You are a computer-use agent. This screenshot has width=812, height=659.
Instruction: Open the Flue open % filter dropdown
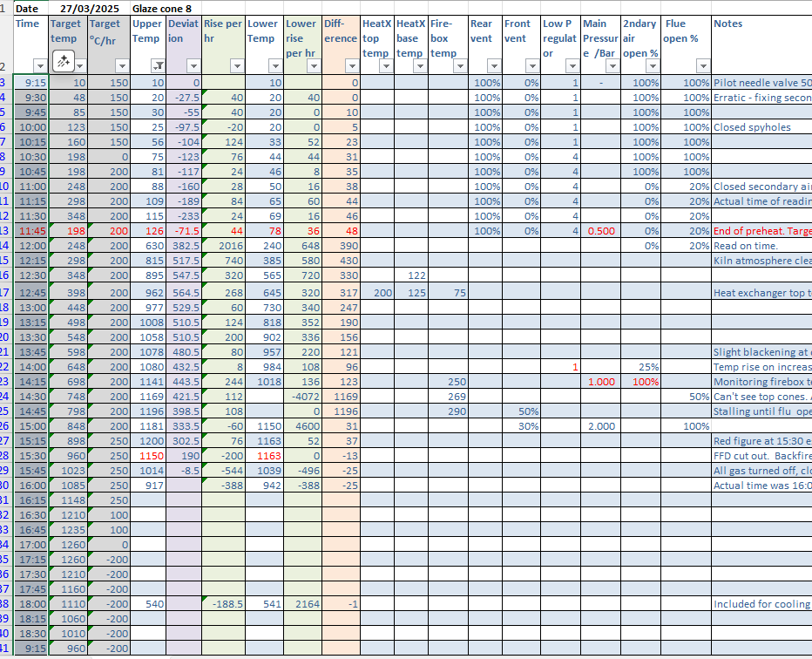pos(702,66)
